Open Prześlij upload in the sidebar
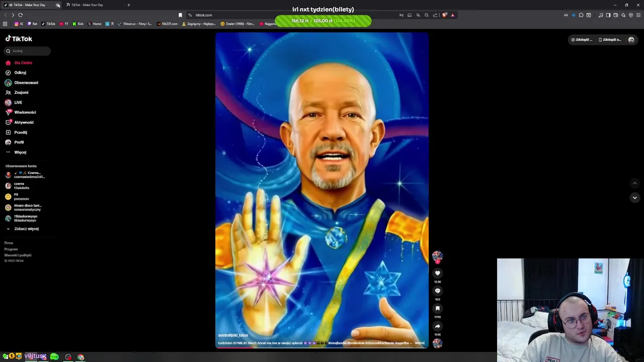This screenshot has width=644, height=362. 16,132
